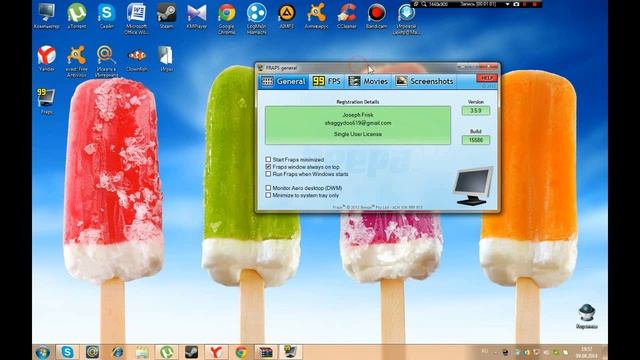The height and width of the screenshot is (360, 640).
Task: Open the CCleaner desktop shortcut
Action: coord(347,16)
